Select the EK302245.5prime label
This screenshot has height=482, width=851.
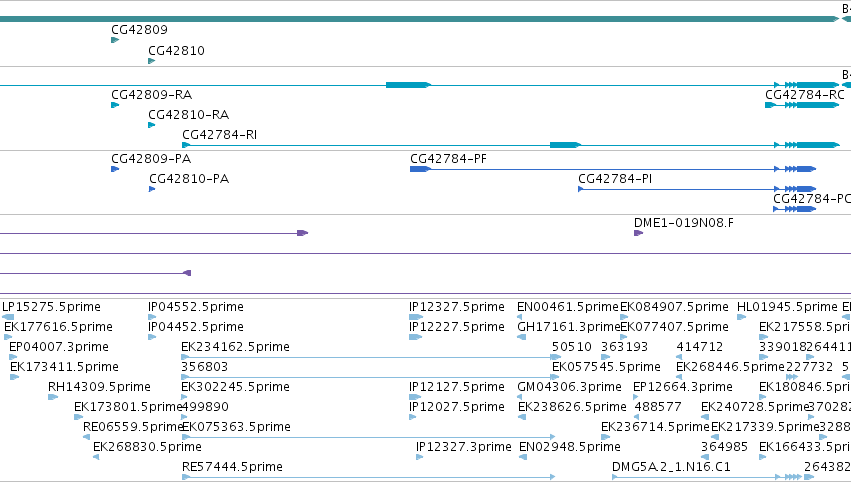pos(236,387)
